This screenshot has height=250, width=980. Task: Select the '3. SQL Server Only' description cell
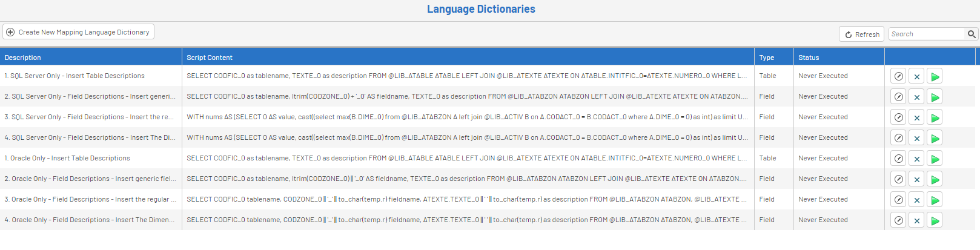pos(89,117)
